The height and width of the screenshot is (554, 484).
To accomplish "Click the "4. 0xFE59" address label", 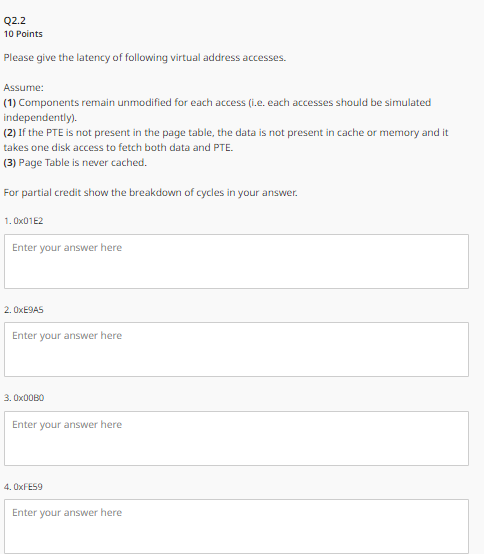I will (x=23, y=487).
